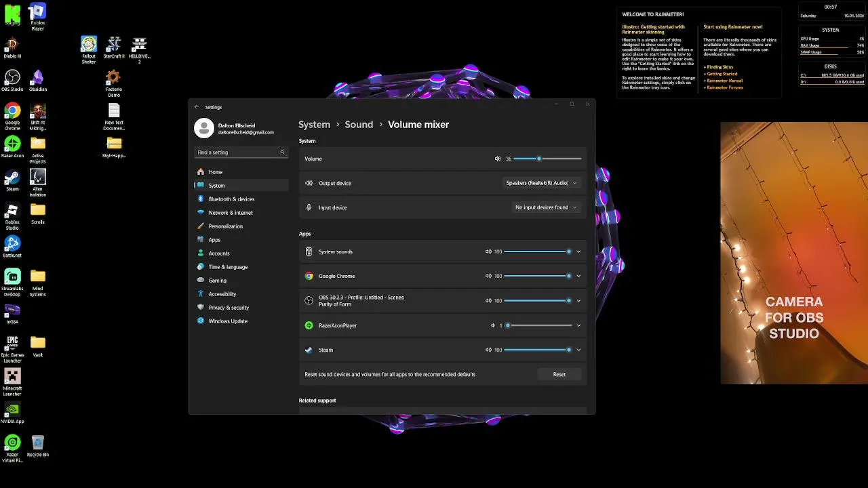Adjust the master Volume slider
868x488 pixels.
pos(547,159)
